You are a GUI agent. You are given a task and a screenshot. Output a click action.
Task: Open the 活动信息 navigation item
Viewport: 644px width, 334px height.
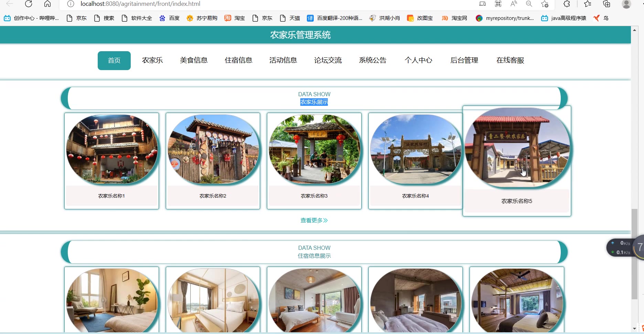pos(283,60)
